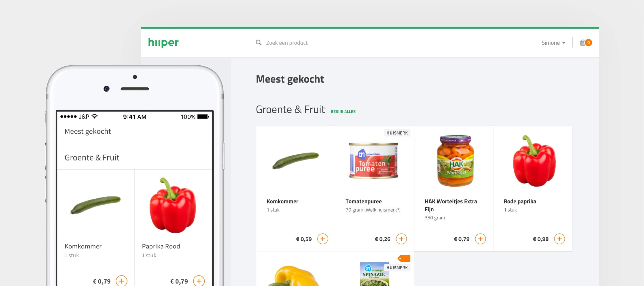Expand the Simone account dropdown
This screenshot has width=644, height=286.
coord(553,43)
